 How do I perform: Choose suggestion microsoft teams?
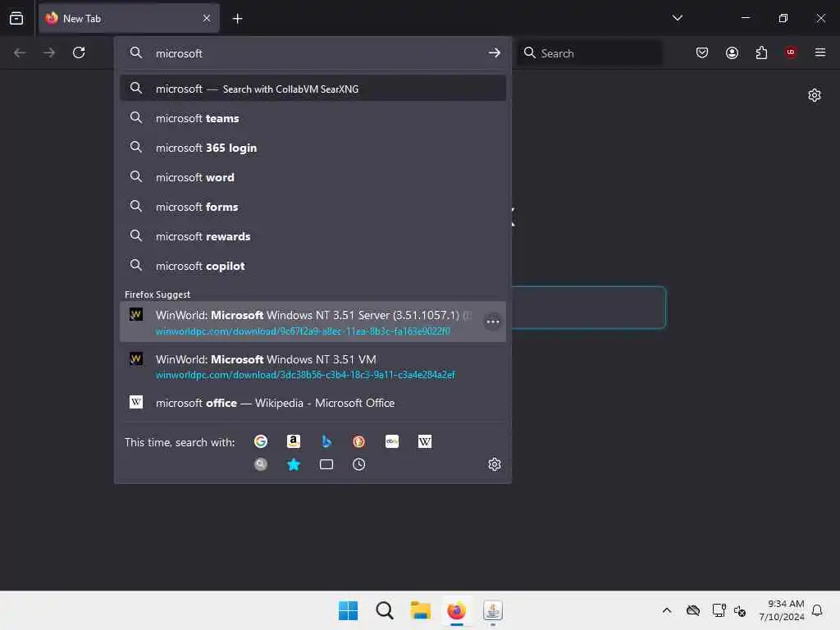pyautogui.click(x=313, y=118)
